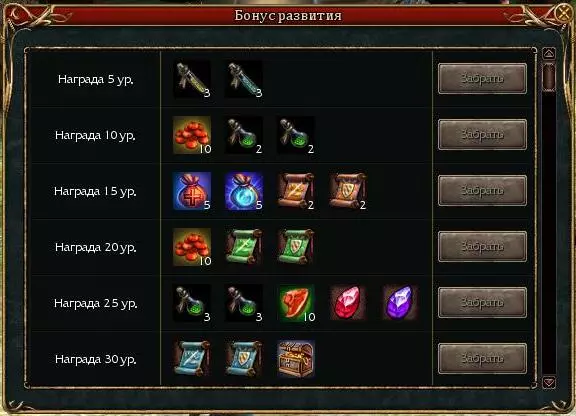Claim the Награда 15 ур. reward
Image resolution: width=576 pixels, height=416 pixels.
(x=482, y=190)
